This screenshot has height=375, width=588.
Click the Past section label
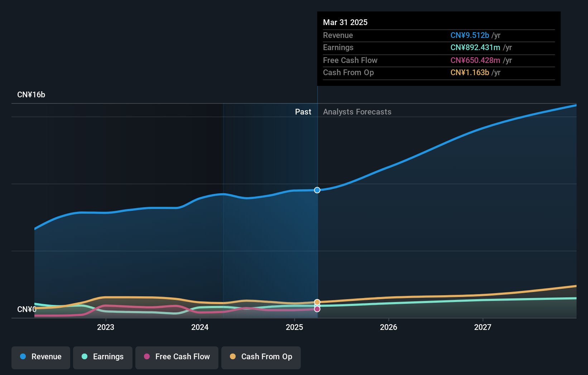[x=303, y=112]
